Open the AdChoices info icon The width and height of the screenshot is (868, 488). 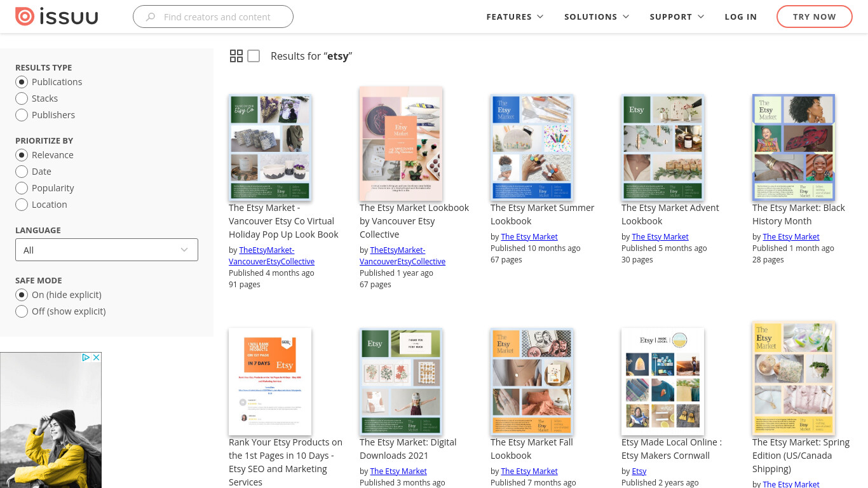(x=86, y=358)
